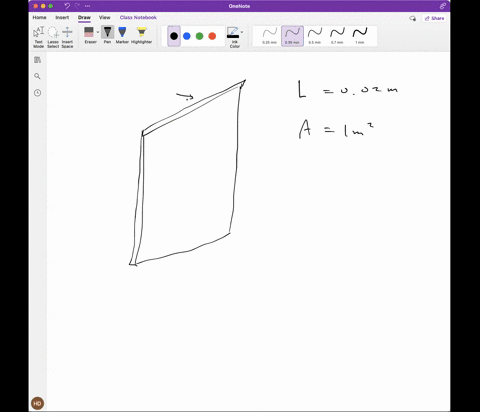Open the more options ellipsis in title bar
Image resolution: width=480 pixels, height=412 pixels.
pos(87,6)
